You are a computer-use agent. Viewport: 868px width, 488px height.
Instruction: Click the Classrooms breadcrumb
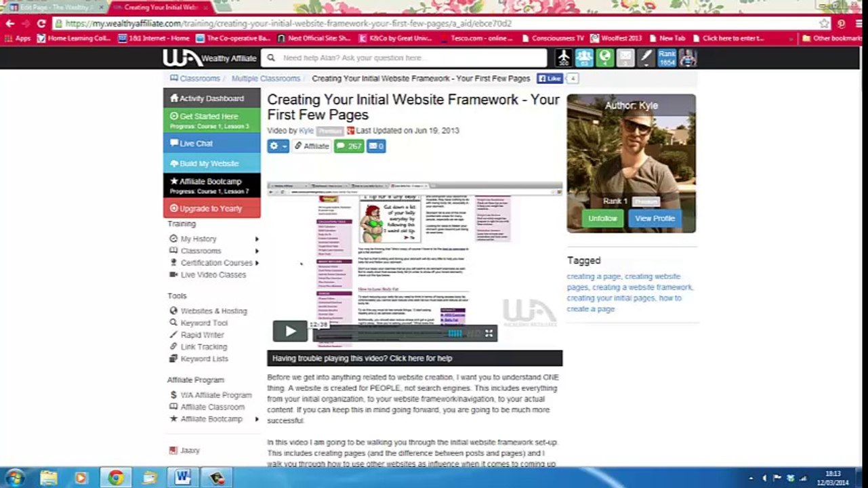[194, 79]
